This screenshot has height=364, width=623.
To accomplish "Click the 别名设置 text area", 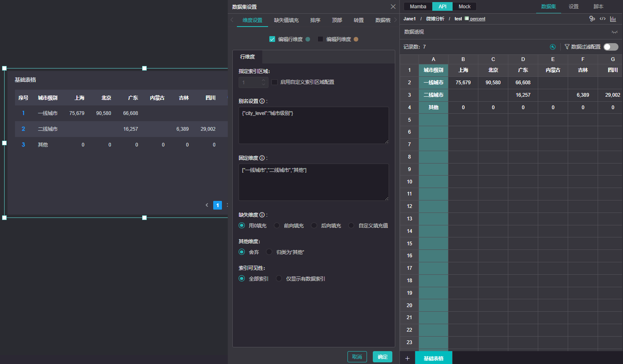I will coord(314,125).
